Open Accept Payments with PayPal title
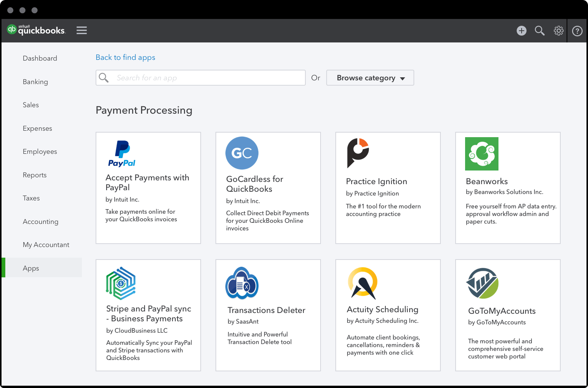 tap(147, 183)
